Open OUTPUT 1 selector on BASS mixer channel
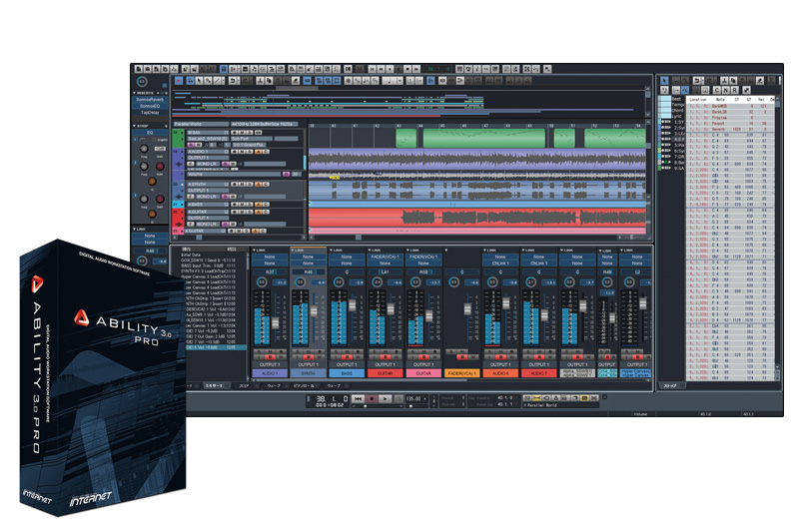Image resolution: width=799 pixels, height=532 pixels. click(347, 364)
